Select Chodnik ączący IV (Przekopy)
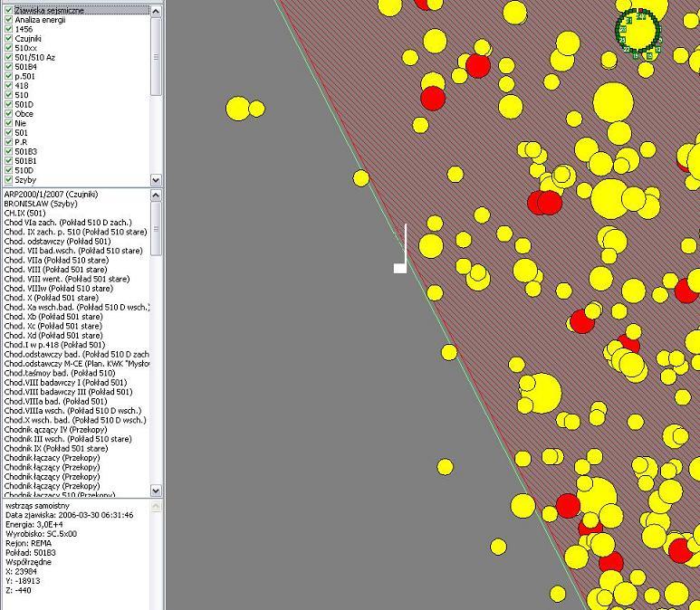Image resolution: width=700 pixels, height=610 pixels. tap(55, 429)
